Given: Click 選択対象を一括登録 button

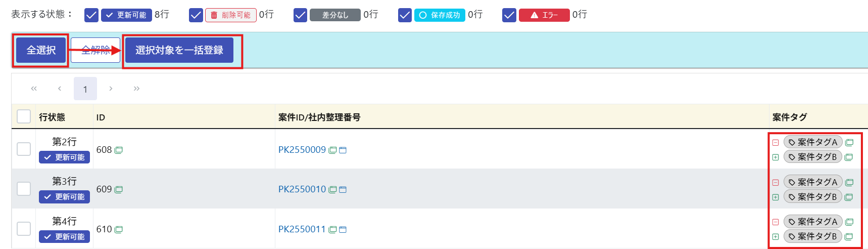Looking at the screenshot, I should click(179, 50).
